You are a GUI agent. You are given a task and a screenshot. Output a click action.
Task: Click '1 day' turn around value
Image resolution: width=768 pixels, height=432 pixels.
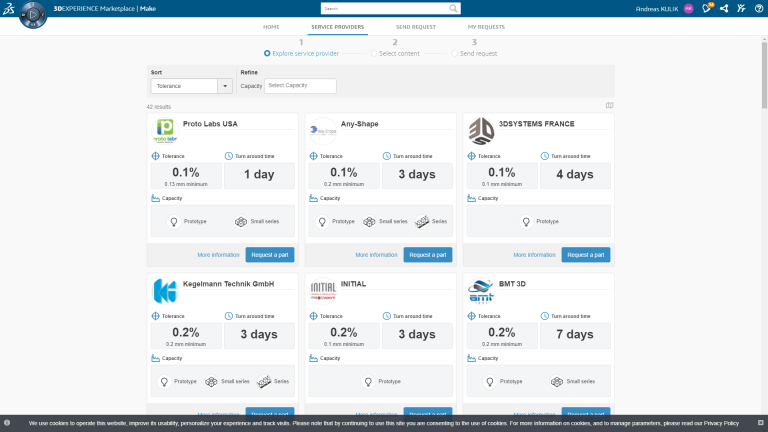pos(259,174)
